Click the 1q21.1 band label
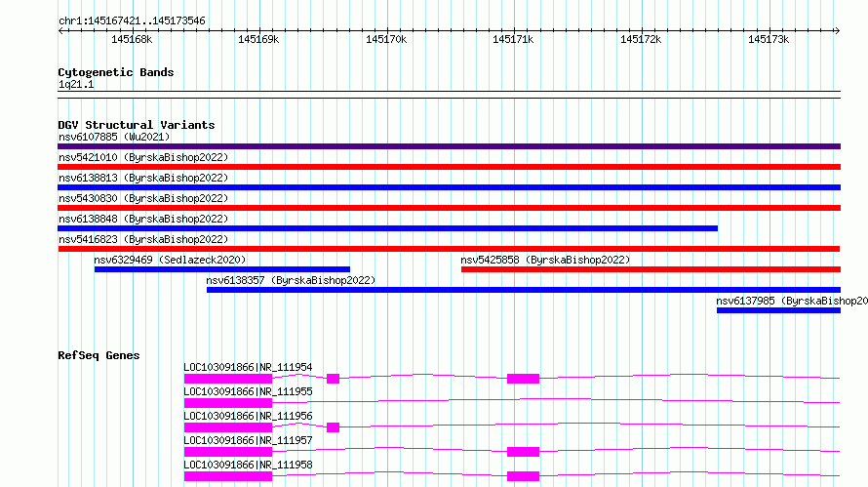This screenshot has width=868, height=487. click(x=76, y=84)
